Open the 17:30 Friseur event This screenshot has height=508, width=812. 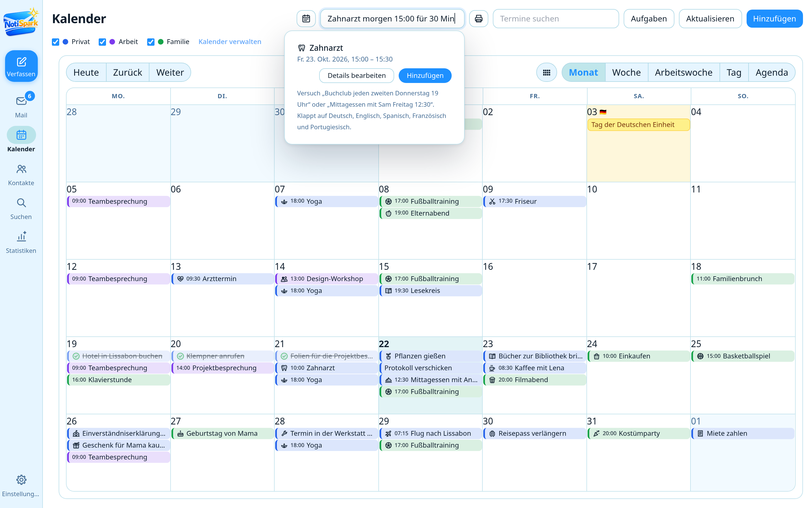pyautogui.click(x=535, y=201)
